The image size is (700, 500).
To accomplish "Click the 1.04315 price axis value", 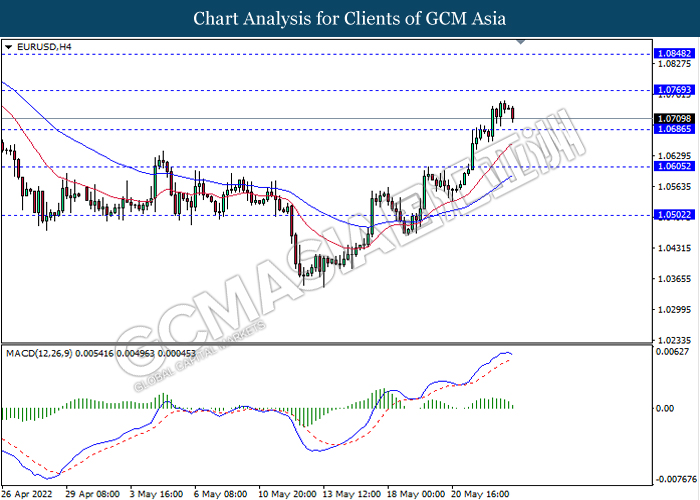I will (x=675, y=248).
